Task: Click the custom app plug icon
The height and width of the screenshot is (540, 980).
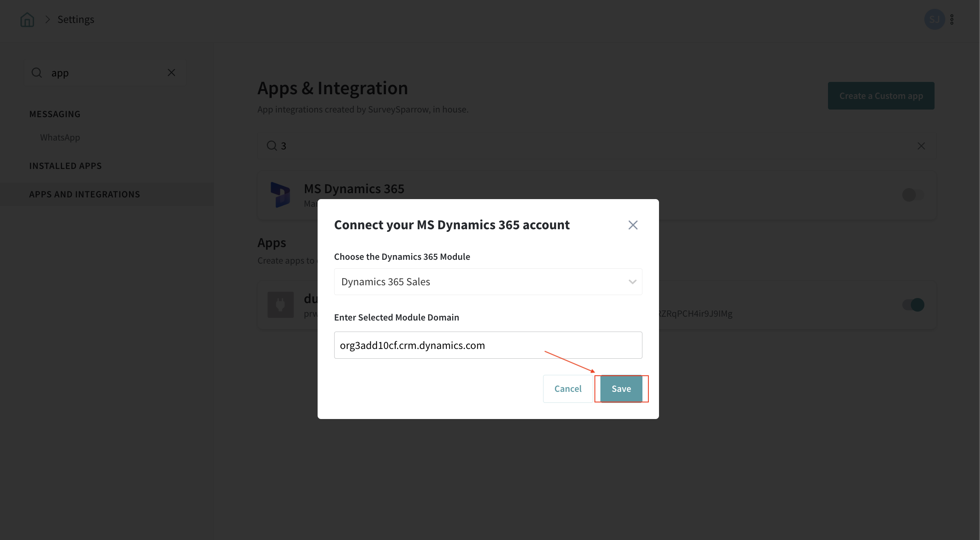Action: [x=280, y=304]
